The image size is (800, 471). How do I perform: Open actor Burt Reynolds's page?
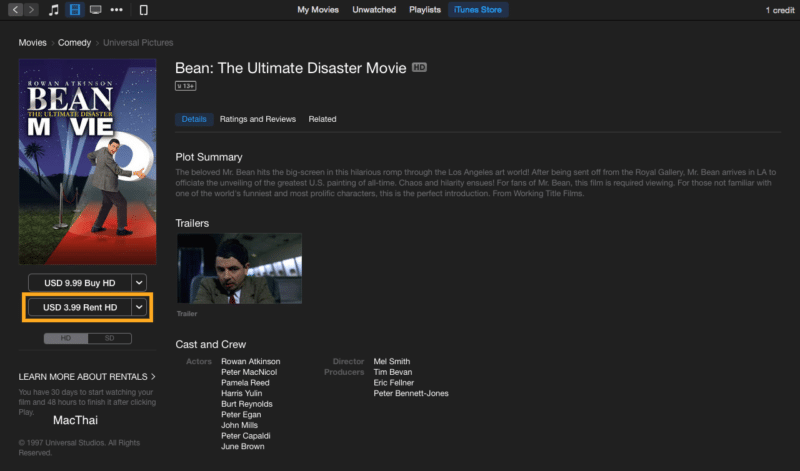point(247,404)
